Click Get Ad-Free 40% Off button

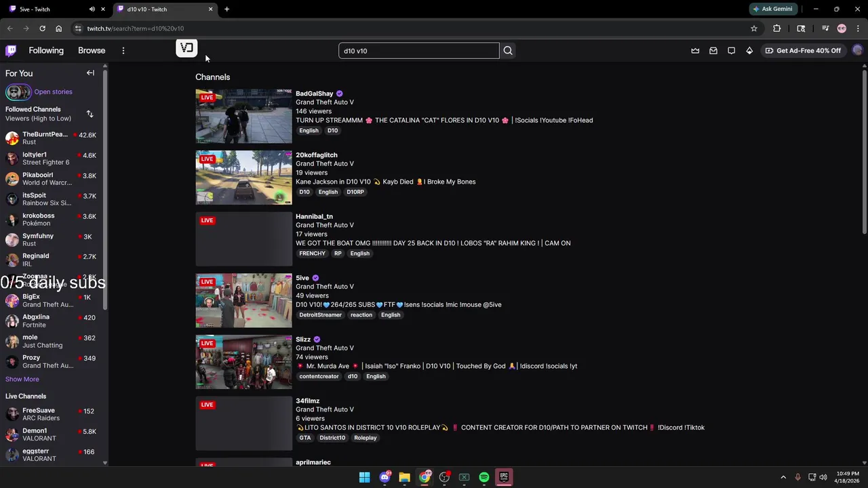click(x=803, y=50)
